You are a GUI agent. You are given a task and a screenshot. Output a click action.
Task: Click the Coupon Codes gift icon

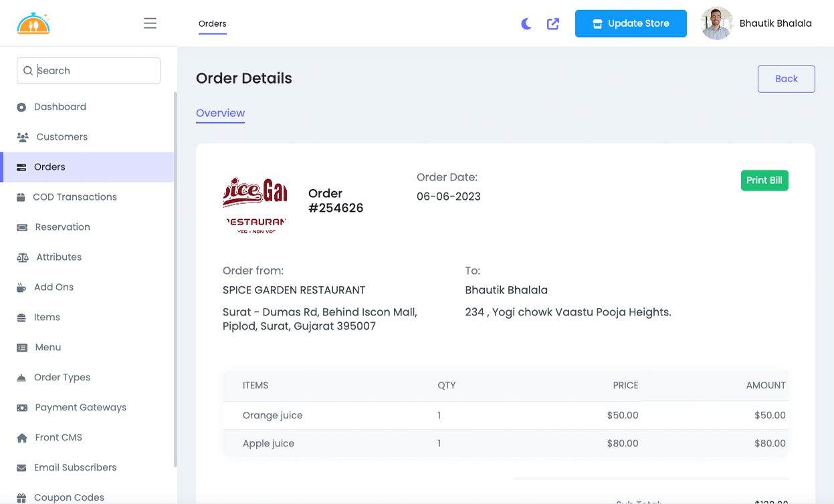pos(21,498)
